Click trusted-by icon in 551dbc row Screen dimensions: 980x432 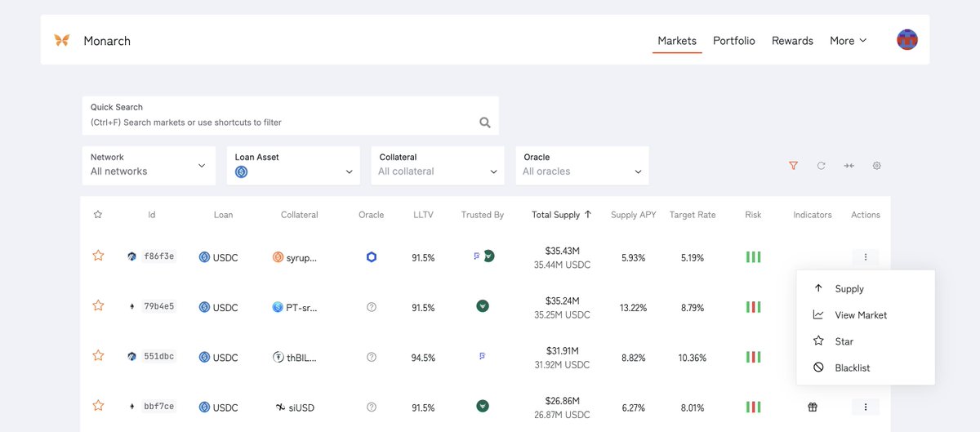tap(483, 356)
